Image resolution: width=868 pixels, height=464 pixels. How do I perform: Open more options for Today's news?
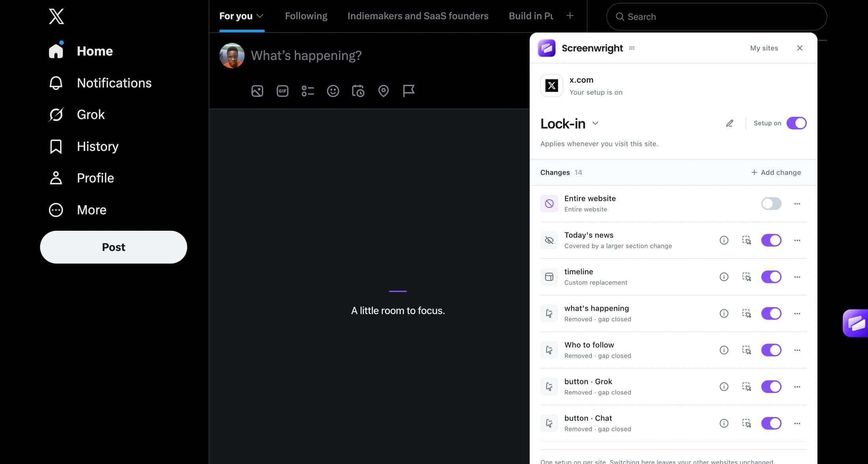[x=797, y=240]
